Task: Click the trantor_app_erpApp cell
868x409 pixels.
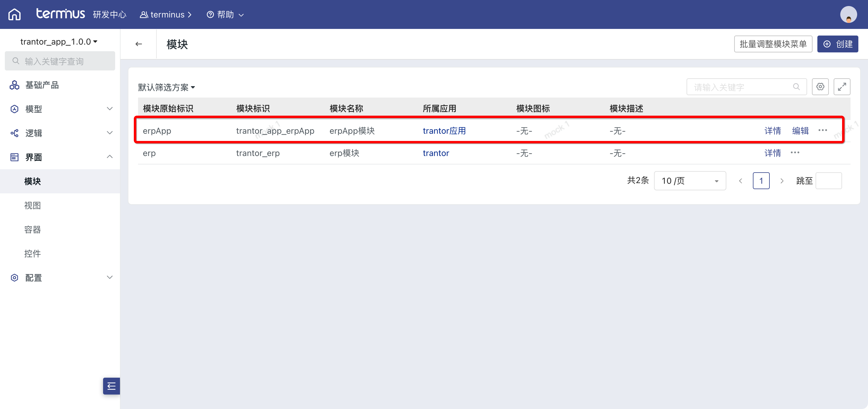Action: 275,131
